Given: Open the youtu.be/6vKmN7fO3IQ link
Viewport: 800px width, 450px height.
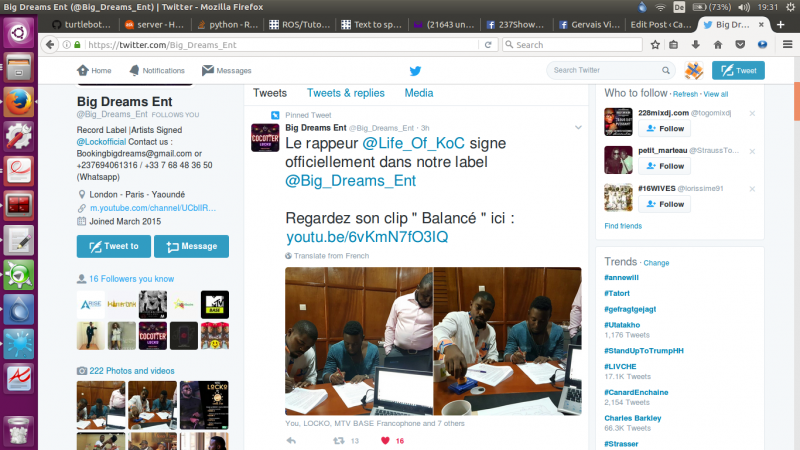Looking at the screenshot, I should pyautogui.click(x=367, y=236).
